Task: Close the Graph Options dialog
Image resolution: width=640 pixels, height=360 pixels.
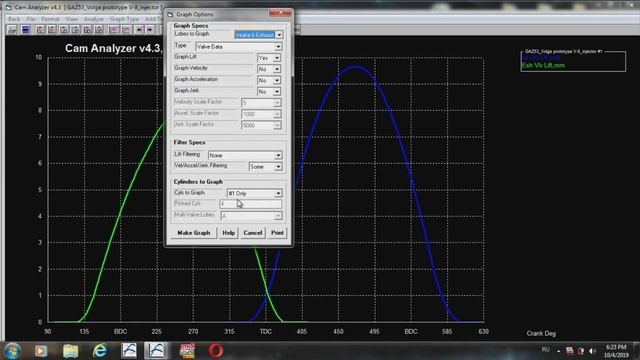Action: (280, 13)
